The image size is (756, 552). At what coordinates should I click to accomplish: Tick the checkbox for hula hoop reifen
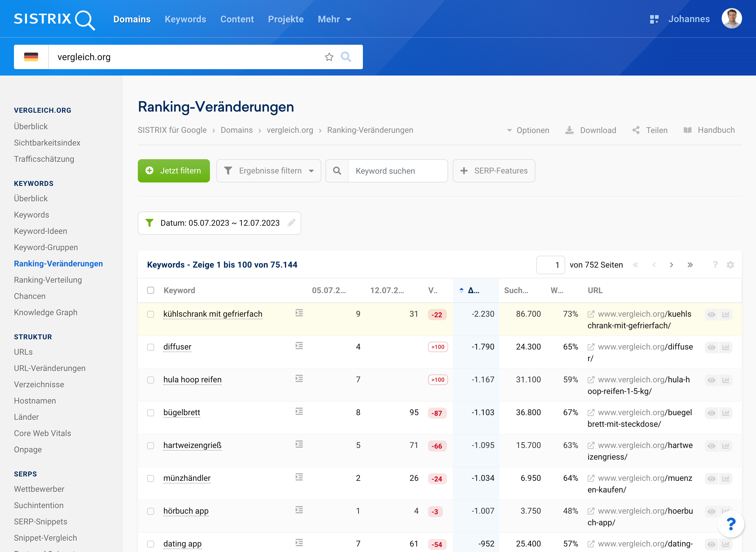[x=151, y=380]
